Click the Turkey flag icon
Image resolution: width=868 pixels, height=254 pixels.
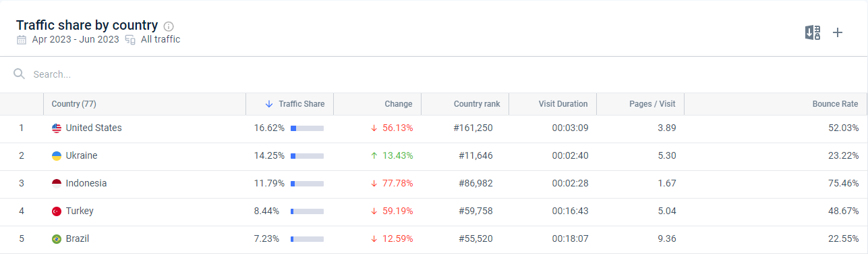pos(57,211)
